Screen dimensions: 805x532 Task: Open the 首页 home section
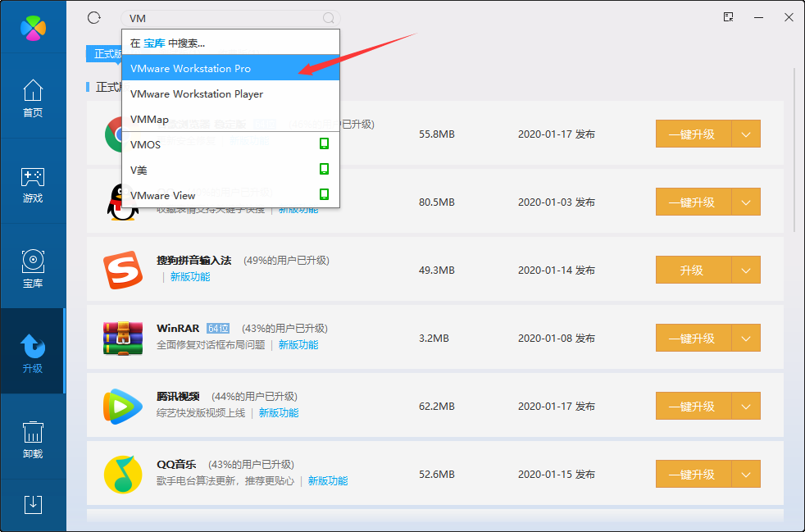click(33, 98)
